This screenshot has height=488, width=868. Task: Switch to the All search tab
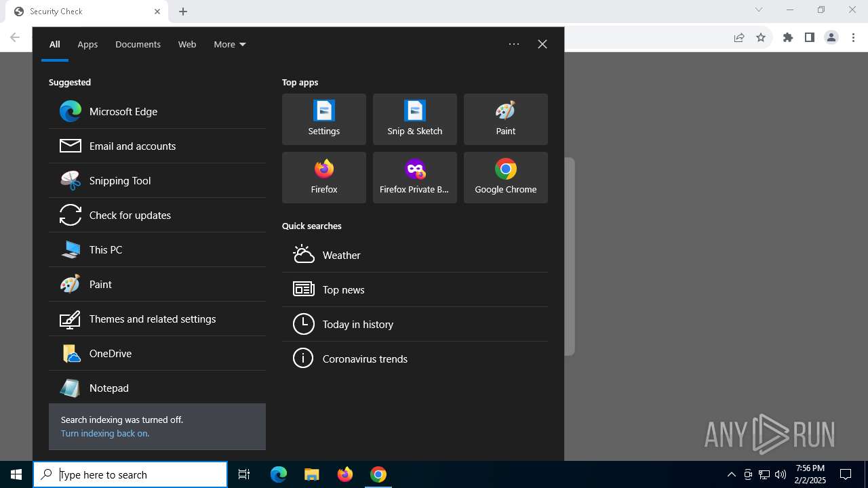[55, 44]
